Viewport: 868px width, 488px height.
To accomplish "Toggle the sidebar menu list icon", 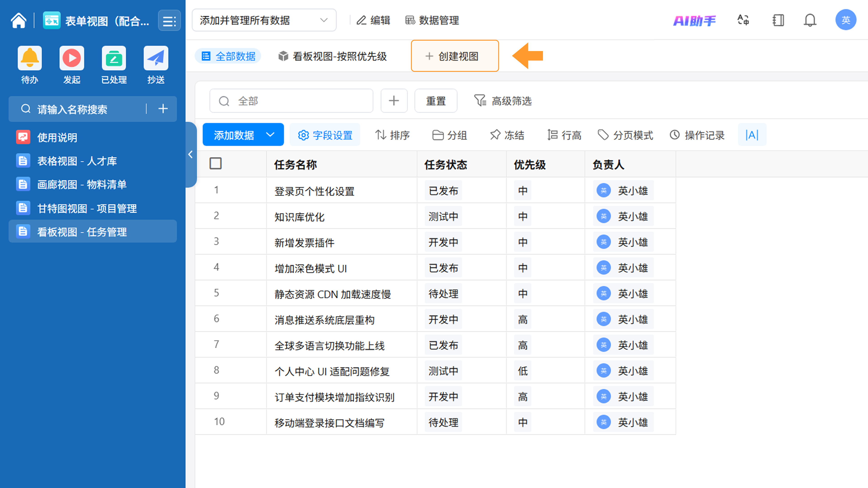I will [169, 21].
